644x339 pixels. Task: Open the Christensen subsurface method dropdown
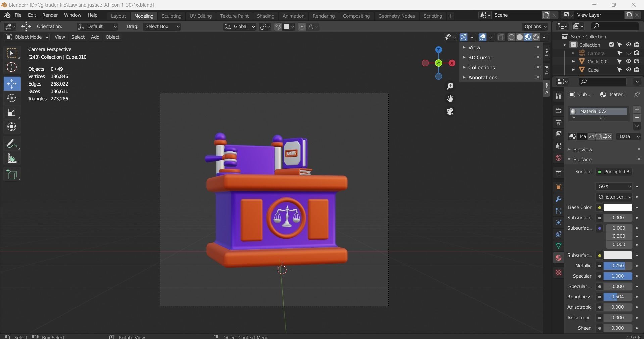(614, 197)
